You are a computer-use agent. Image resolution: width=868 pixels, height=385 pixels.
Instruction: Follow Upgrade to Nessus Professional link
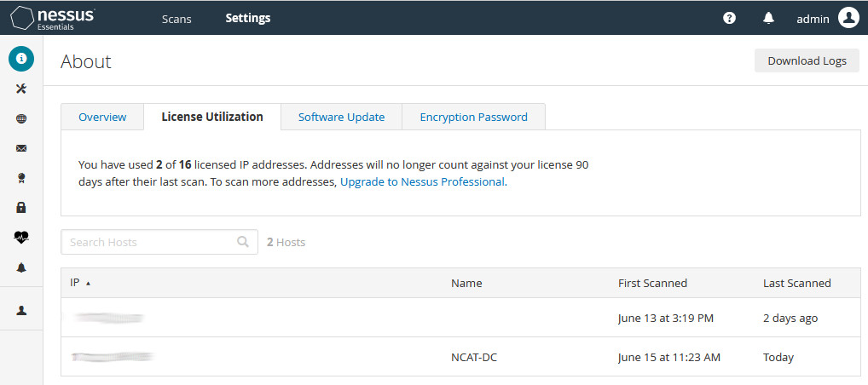(x=424, y=181)
